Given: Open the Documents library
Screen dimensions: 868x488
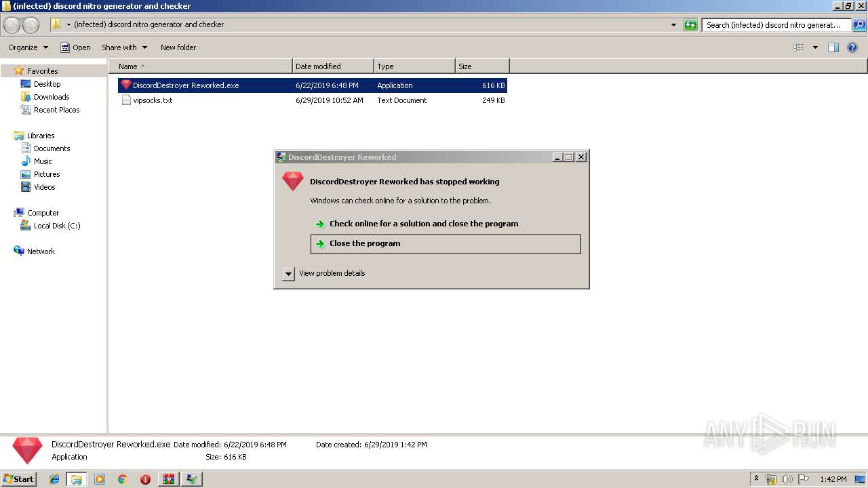Looking at the screenshot, I should click(x=52, y=148).
